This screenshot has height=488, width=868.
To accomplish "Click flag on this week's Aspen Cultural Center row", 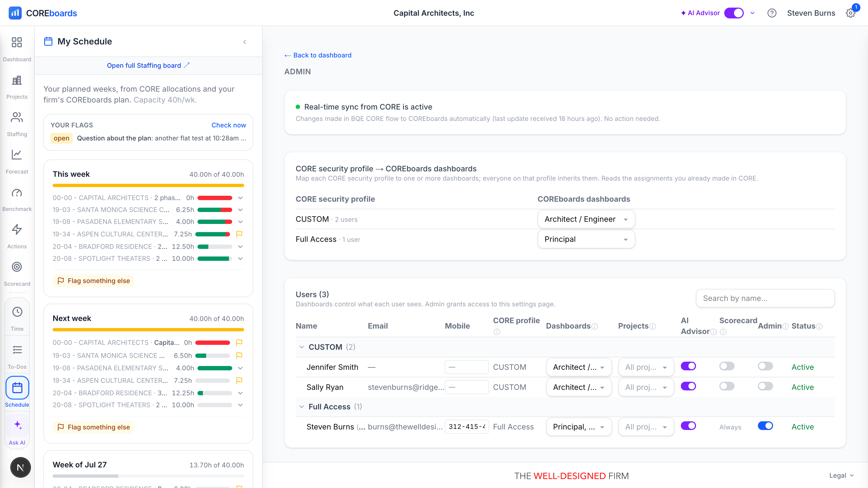I will click(239, 234).
